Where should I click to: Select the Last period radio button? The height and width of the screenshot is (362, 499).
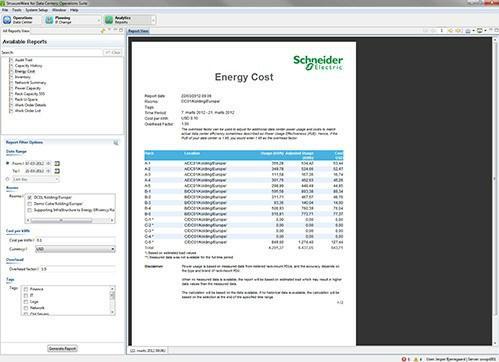point(7,179)
